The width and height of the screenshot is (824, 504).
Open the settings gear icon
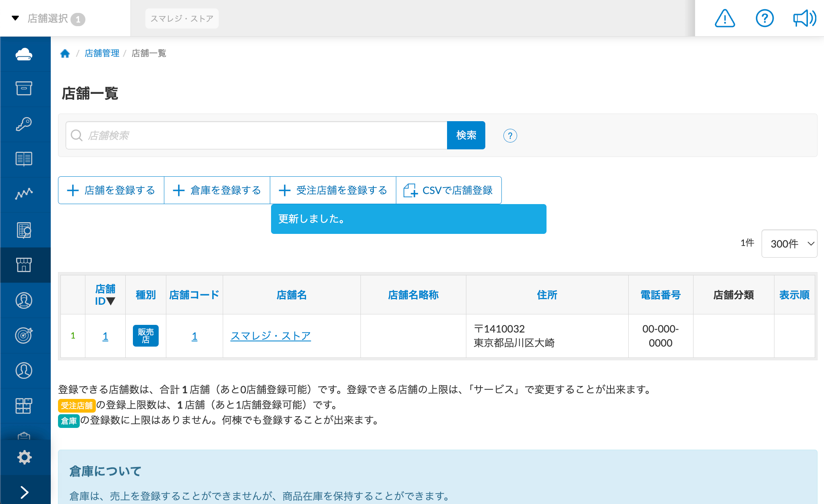point(25,457)
